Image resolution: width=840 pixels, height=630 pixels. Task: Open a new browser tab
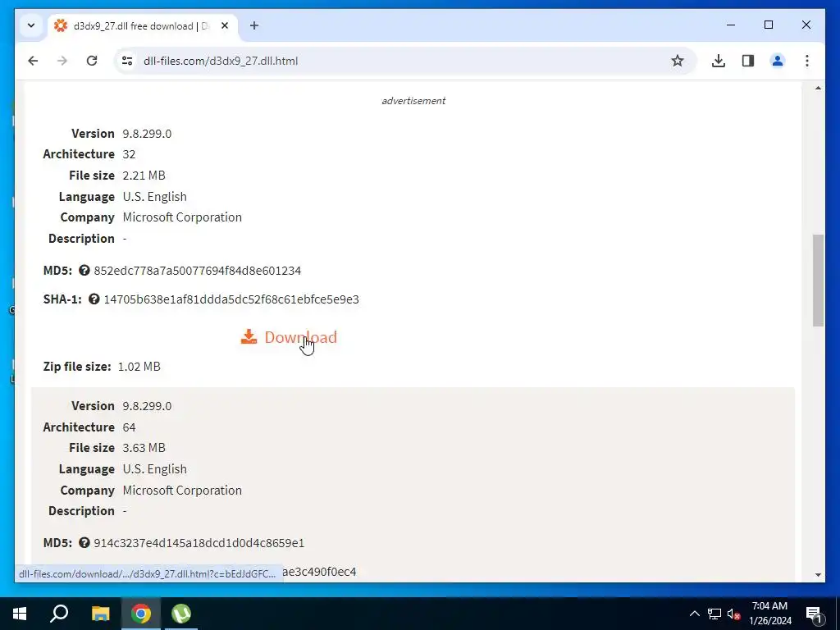254,25
